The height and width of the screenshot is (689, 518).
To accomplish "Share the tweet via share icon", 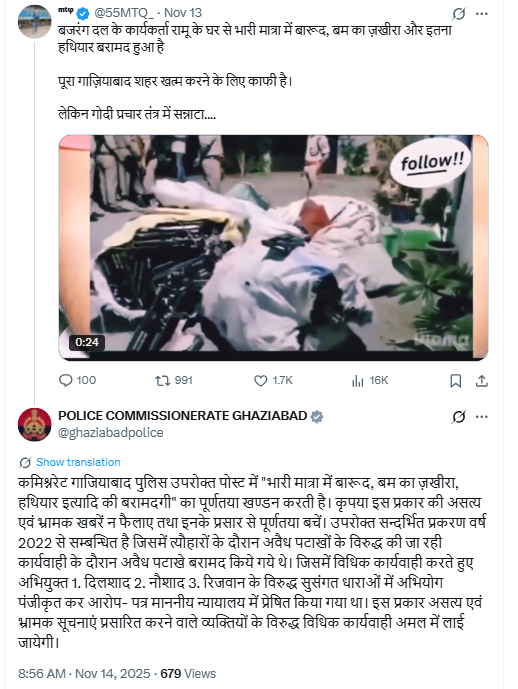I will point(482,381).
